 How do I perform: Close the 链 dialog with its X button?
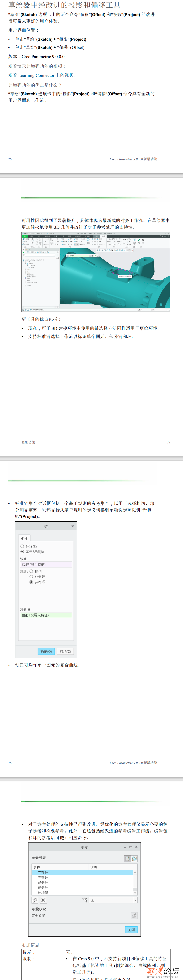pos(73,526)
